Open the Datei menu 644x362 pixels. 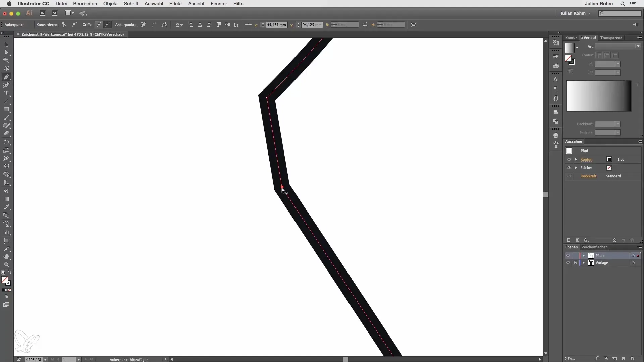click(61, 4)
